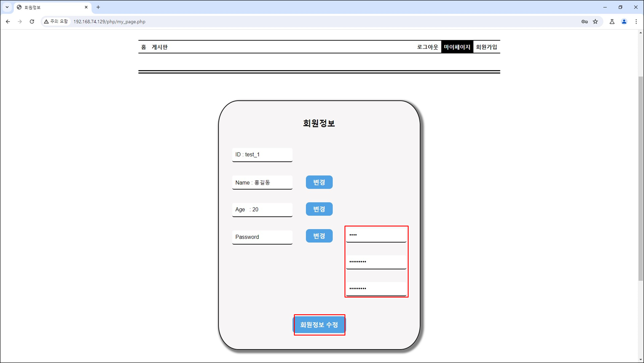Image resolution: width=644 pixels, height=363 pixels.
Task: Click 변경 button next to Name
Action: coord(319,182)
